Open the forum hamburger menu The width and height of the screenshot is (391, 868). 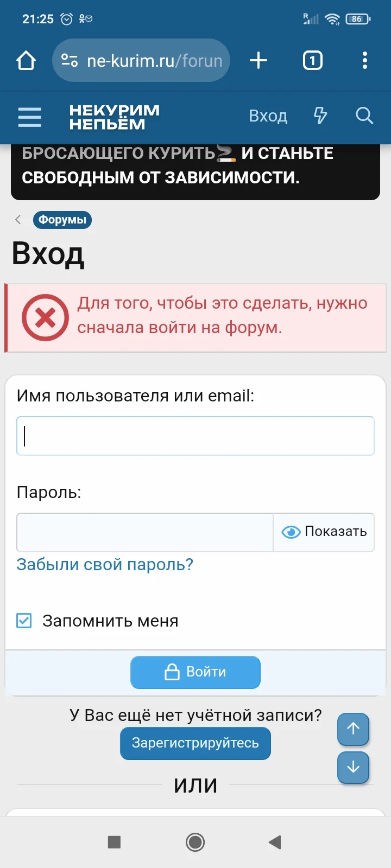(x=29, y=117)
